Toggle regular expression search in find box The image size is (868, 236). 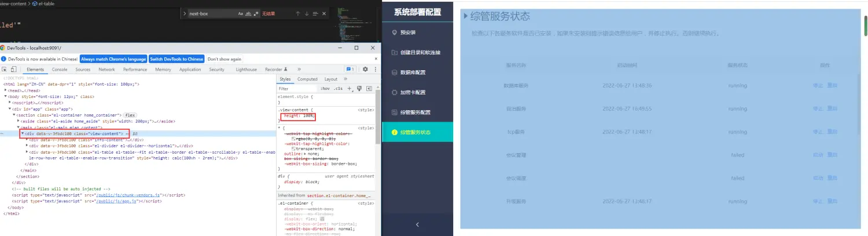click(x=256, y=13)
